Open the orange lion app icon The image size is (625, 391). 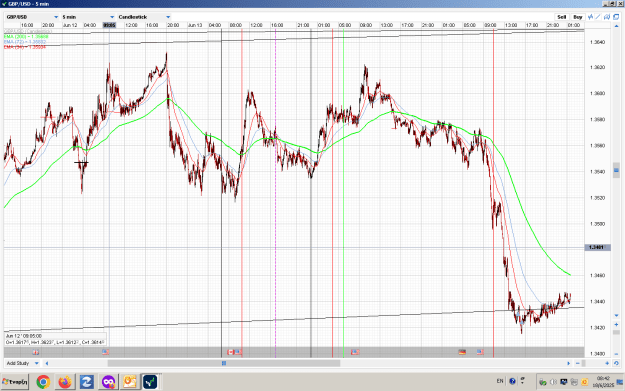tap(130, 382)
